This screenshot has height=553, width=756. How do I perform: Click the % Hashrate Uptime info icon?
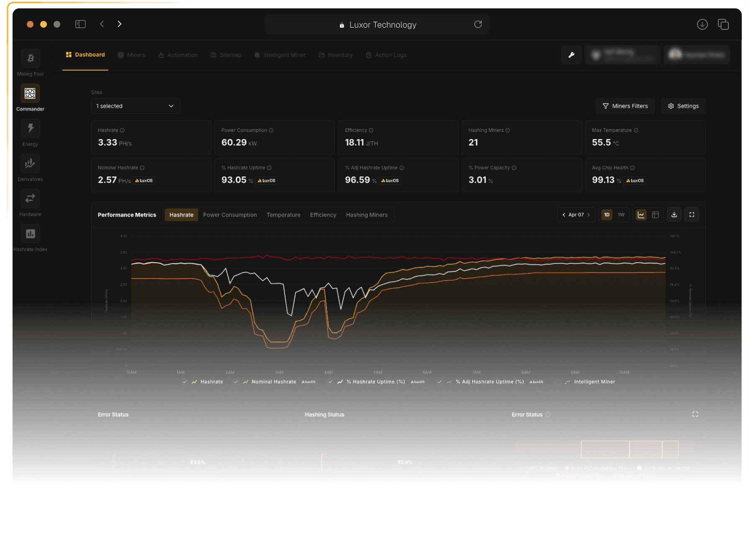coord(269,168)
